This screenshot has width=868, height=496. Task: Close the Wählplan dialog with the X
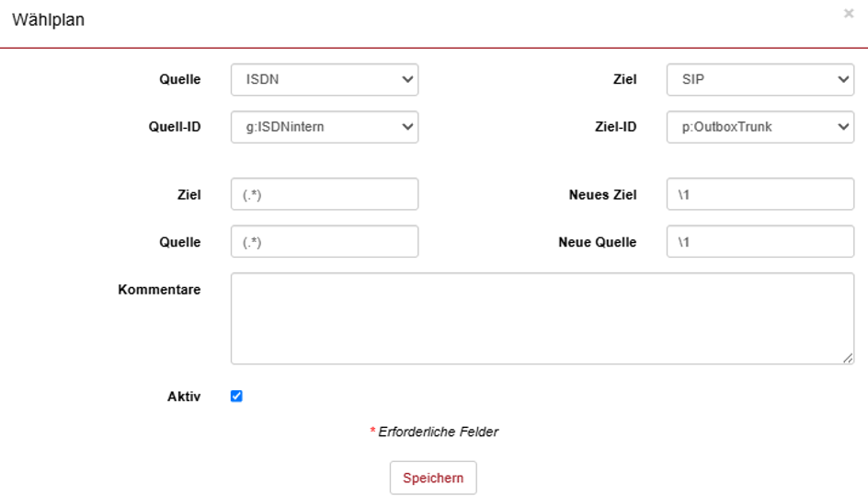click(848, 13)
